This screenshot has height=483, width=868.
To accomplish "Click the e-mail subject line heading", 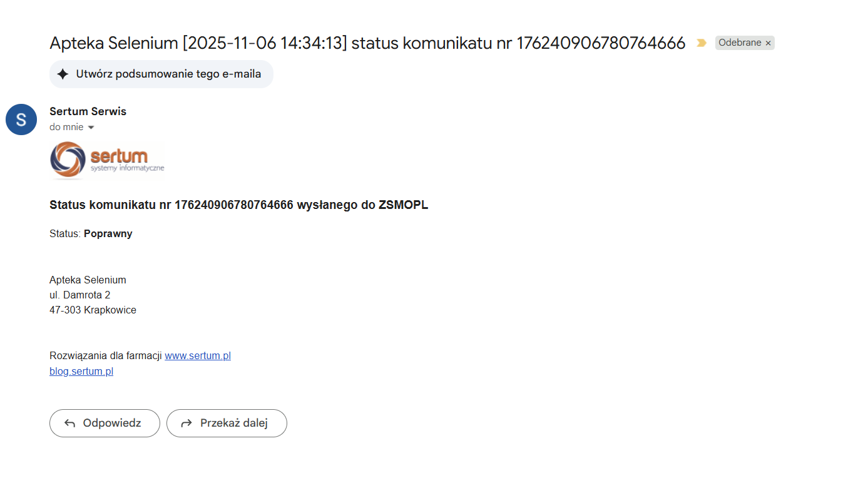I will pyautogui.click(x=367, y=43).
